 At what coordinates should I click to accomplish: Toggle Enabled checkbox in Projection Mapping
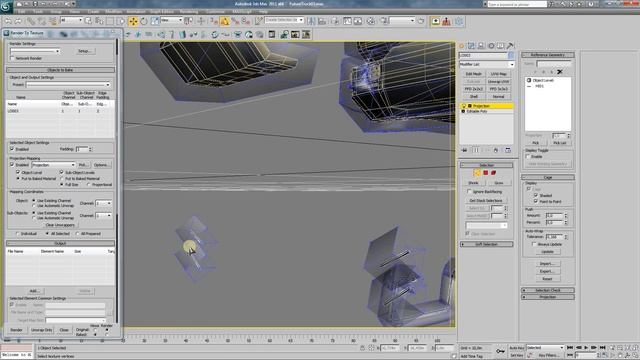pyautogui.click(x=12, y=164)
